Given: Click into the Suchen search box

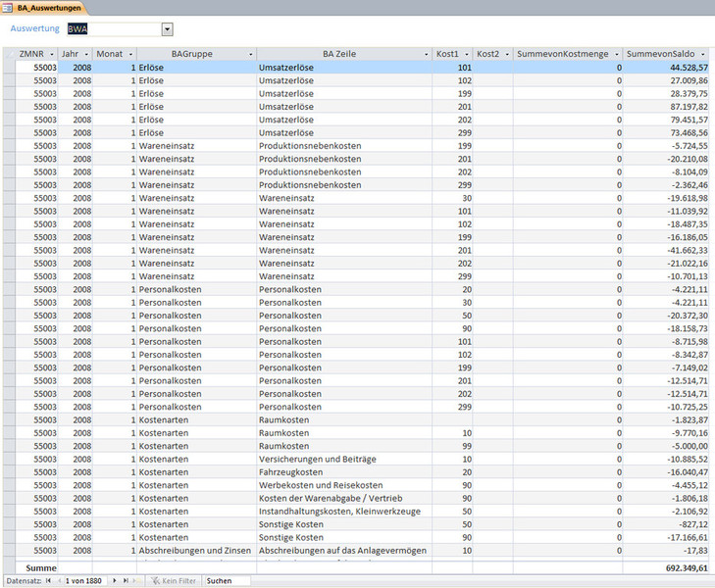Looking at the screenshot, I should pyautogui.click(x=227, y=581).
